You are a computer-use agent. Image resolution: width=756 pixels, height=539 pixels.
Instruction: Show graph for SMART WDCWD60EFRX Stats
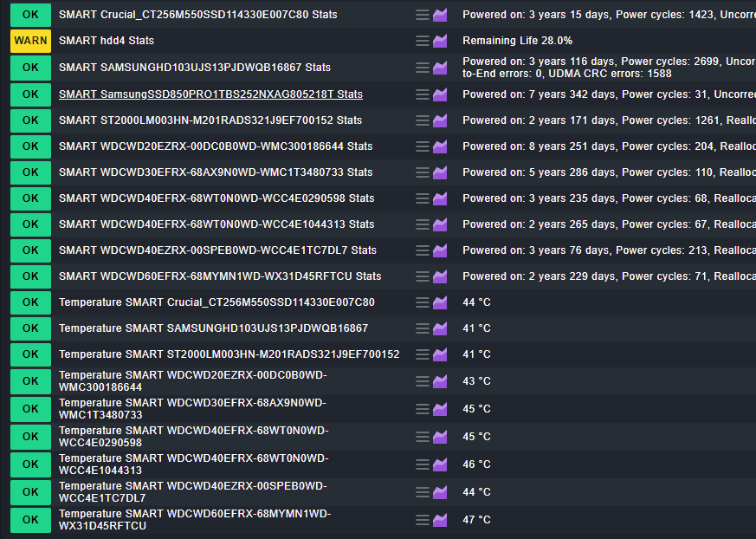(440, 277)
